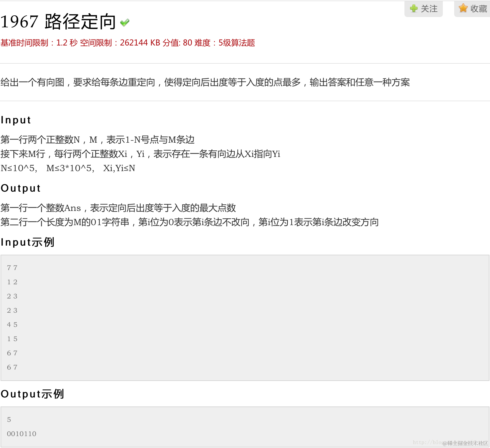Click the Input section heading
The height and width of the screenshot is (448, 490).
tap(16, 120)
